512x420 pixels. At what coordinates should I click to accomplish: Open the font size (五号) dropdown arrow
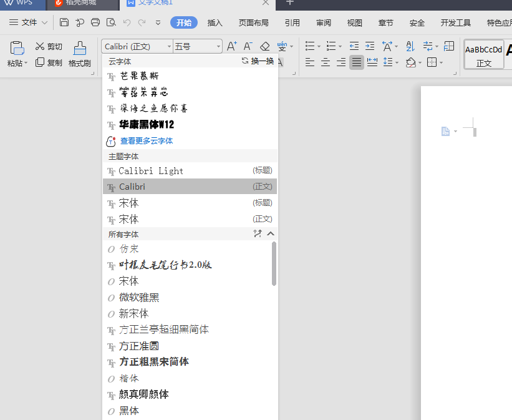tap(218, 46)
